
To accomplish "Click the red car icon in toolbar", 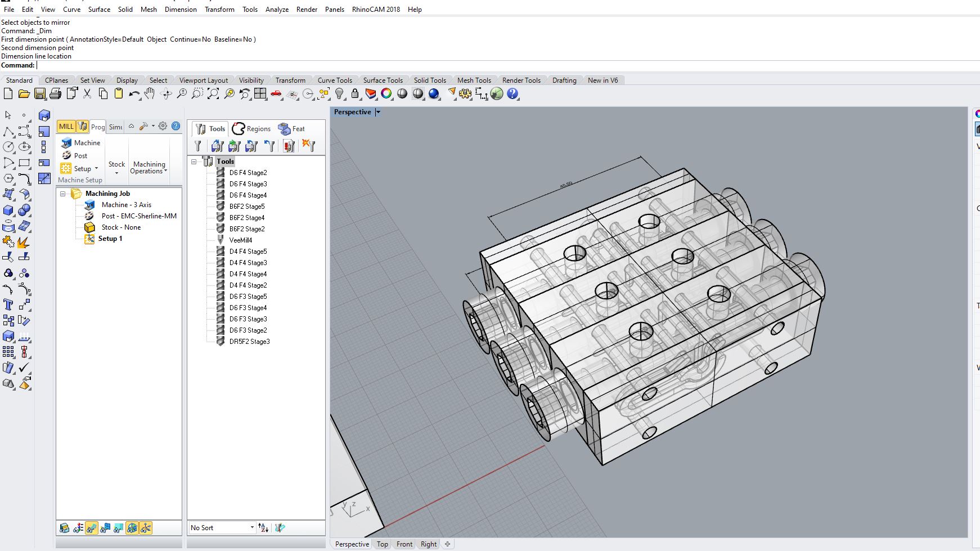I will [x=276, y=94].
